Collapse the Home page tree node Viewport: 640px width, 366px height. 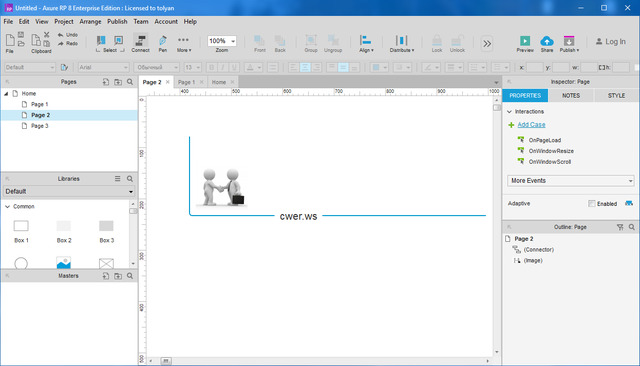(x=6, y=93)
